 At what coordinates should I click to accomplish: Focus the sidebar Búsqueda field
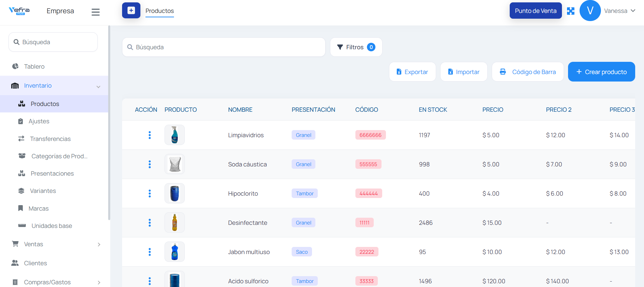point(53,42)
